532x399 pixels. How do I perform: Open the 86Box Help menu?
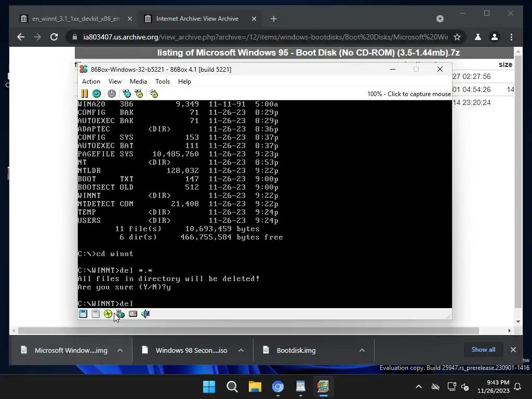(184, 82)
